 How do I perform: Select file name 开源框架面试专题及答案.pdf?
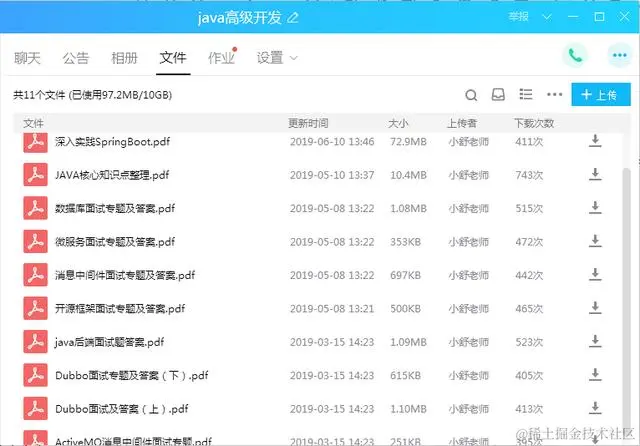pyautogui.click(x=120, y=309)
